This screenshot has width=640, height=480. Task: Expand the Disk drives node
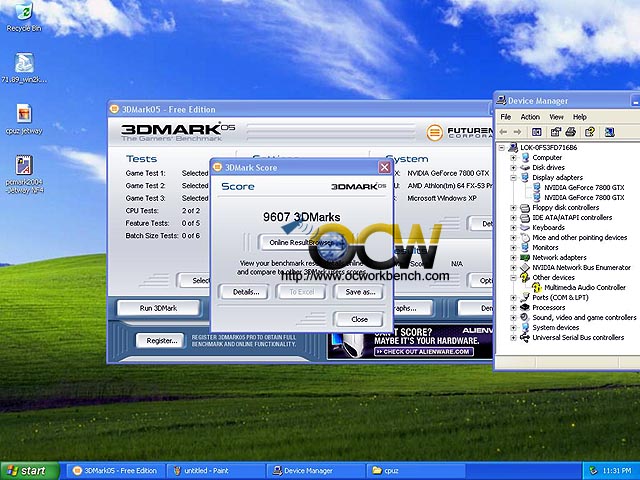coord(513,167)
